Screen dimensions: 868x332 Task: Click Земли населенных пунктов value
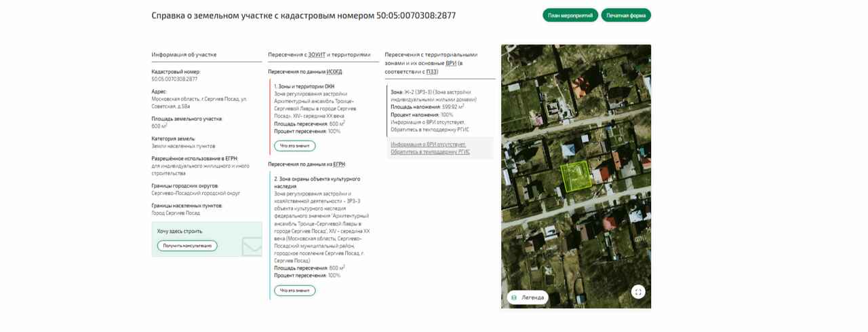tap(183, 146)
